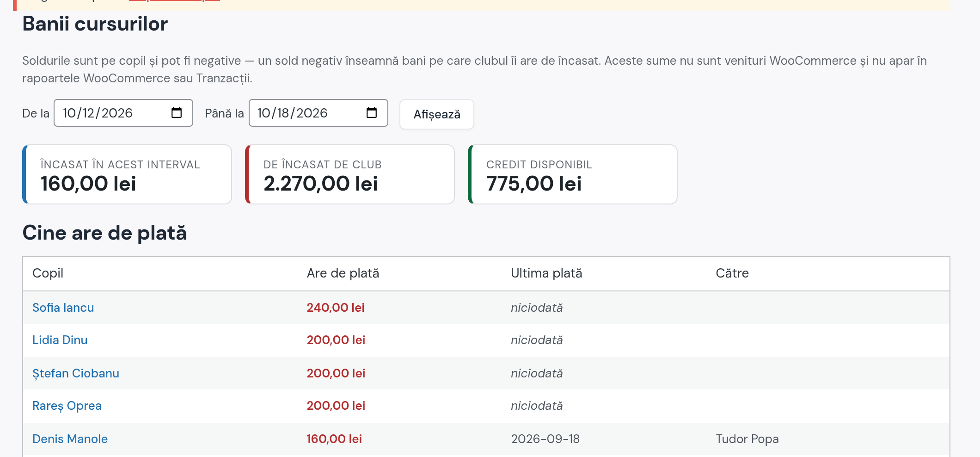Click Ștefan Ciobanu's 200,00 lei amount
The width and height of the screenshot is (980, 457).
tap(336, 373)
